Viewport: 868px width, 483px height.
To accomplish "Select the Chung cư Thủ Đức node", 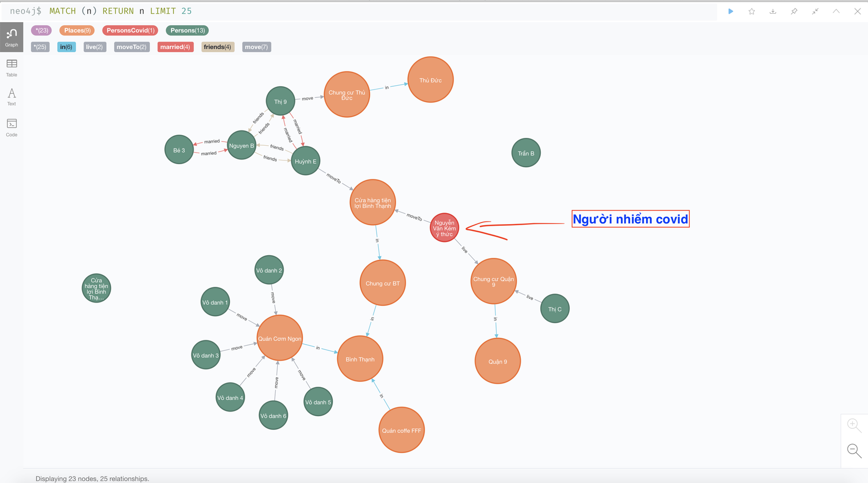I will click(x=347, y=94).
